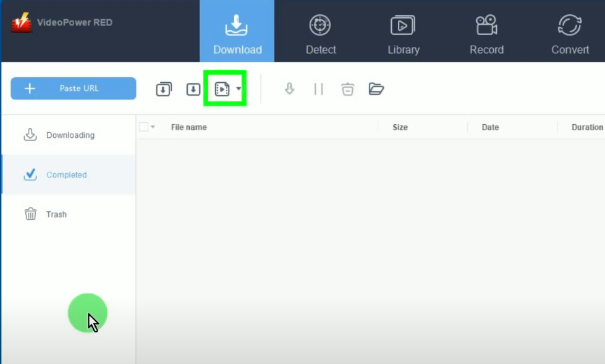
Task: Click the VideoPower RED logo icon
Action: click(21, 23)
